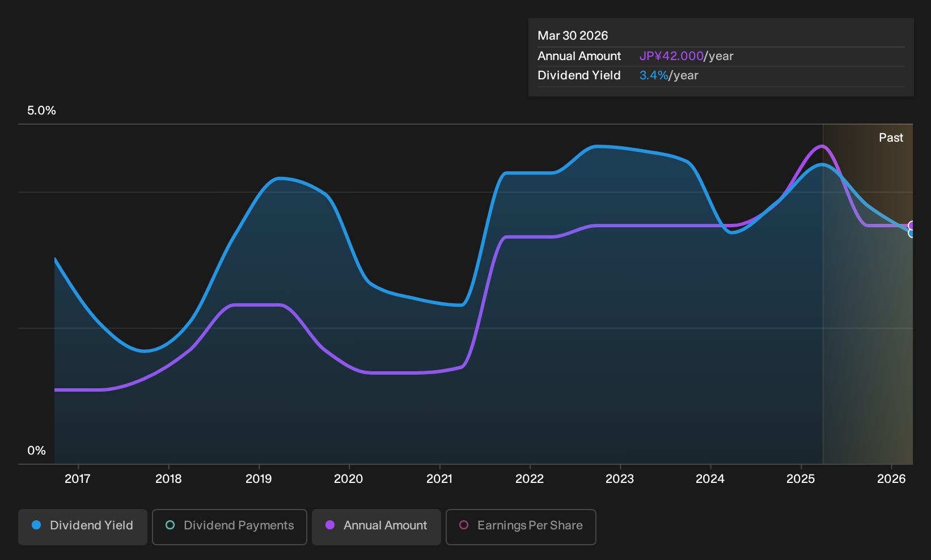Click the purple Annual Amount legend dot

[330, 525]
